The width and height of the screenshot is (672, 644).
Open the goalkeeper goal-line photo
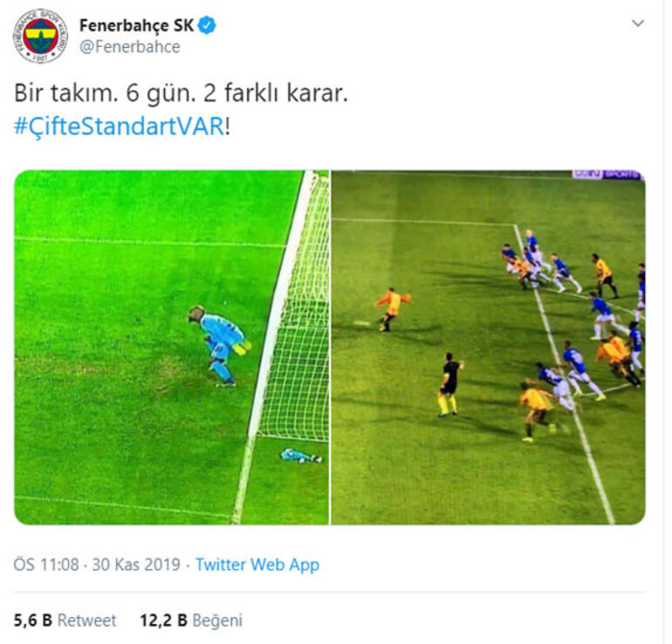171,347
